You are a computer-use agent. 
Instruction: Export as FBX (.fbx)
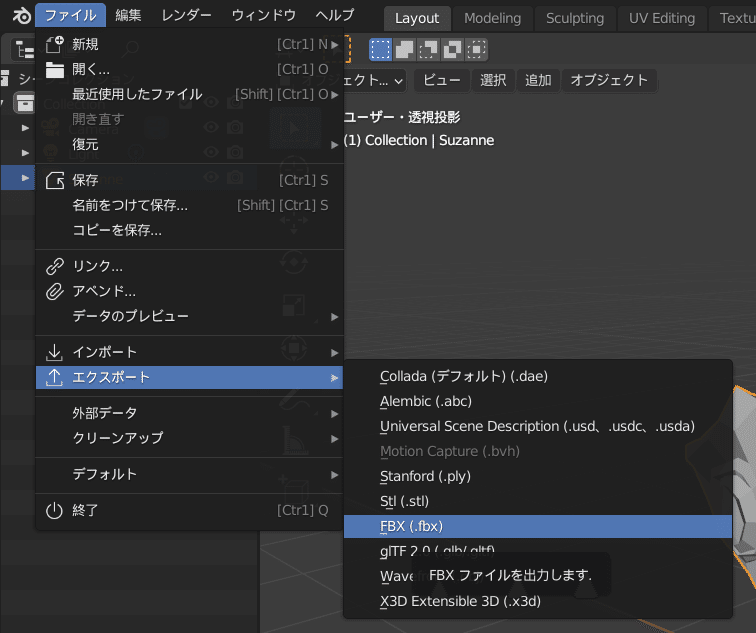click(x=538, y=526)
